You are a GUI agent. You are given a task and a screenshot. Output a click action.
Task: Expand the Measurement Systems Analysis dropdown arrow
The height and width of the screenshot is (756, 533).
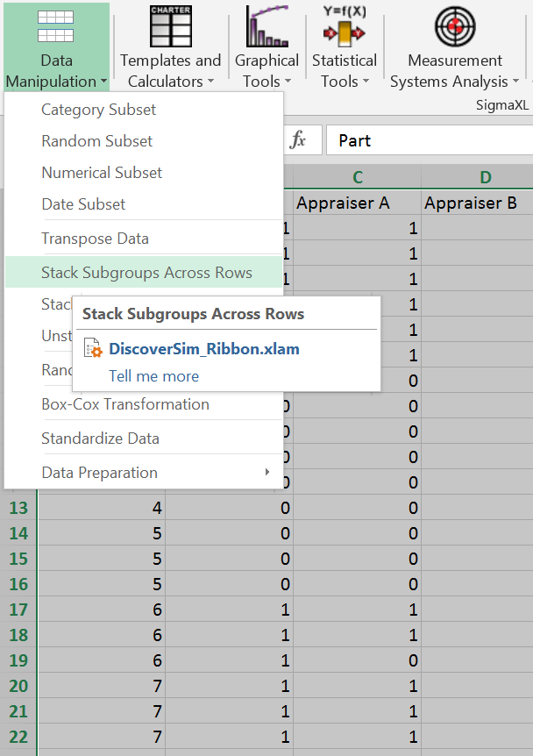click(515, 82)
